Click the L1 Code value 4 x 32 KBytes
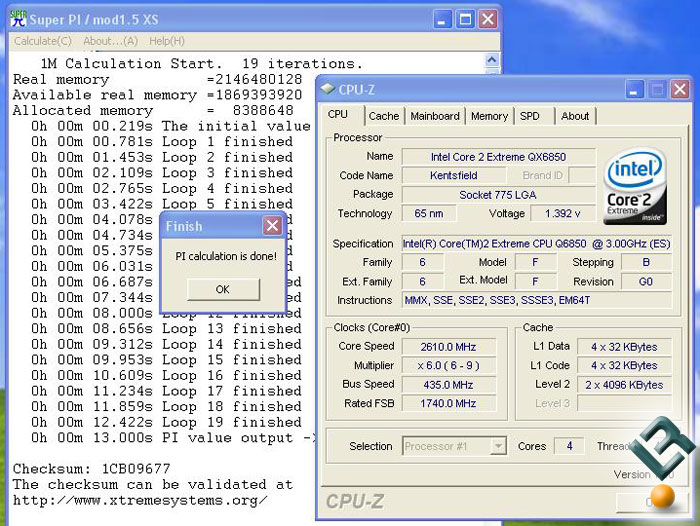The image size is (700, 526). [x=624, y=366]
